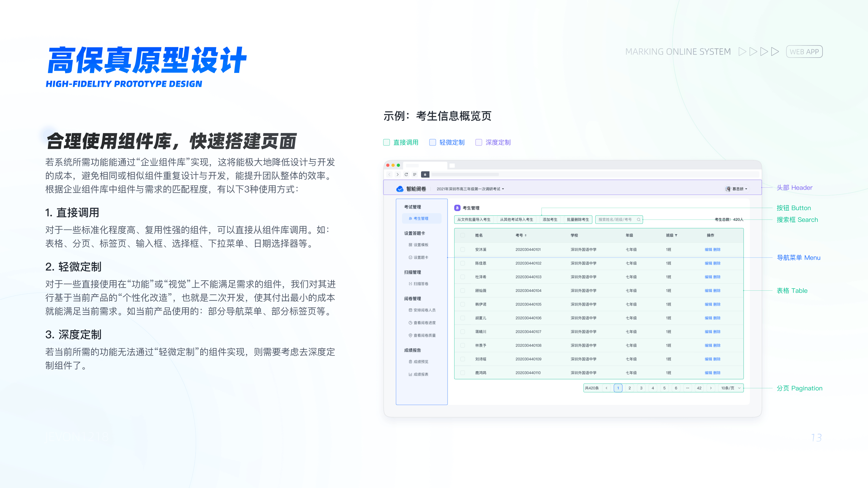868x488 pixels.
Task: Check the row checkbox for 安沐溪
Action: tap(463, 249)
